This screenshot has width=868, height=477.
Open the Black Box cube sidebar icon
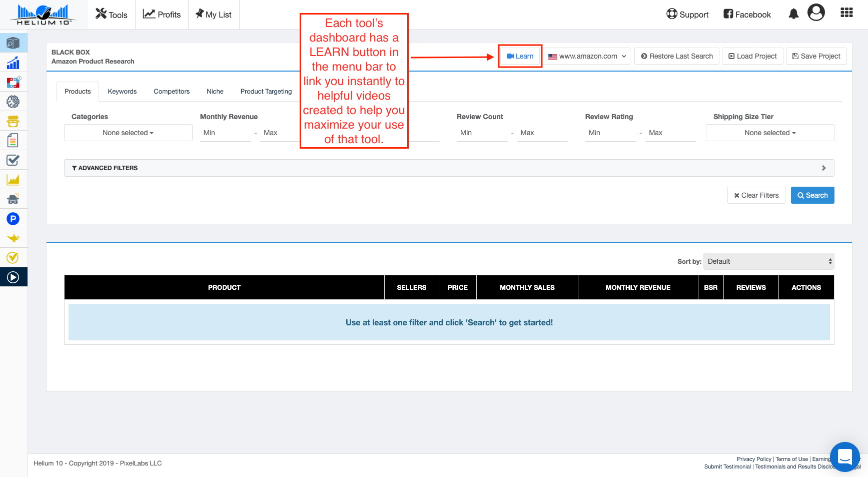tap(13, 44)
